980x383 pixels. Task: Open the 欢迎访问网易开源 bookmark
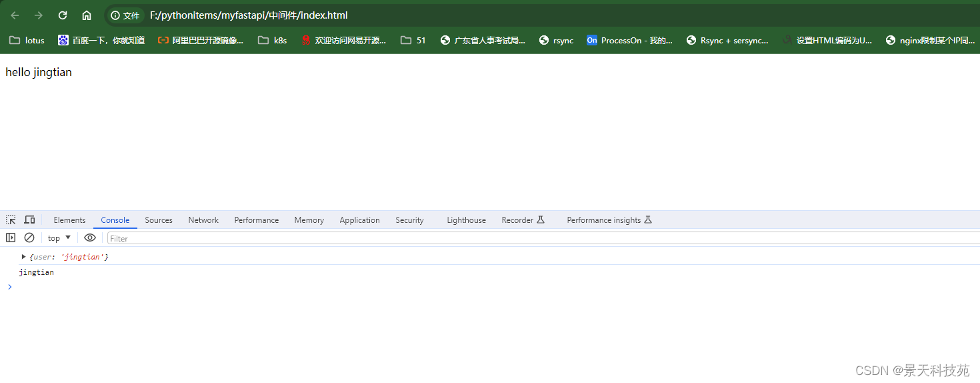[x=343, y=40]
